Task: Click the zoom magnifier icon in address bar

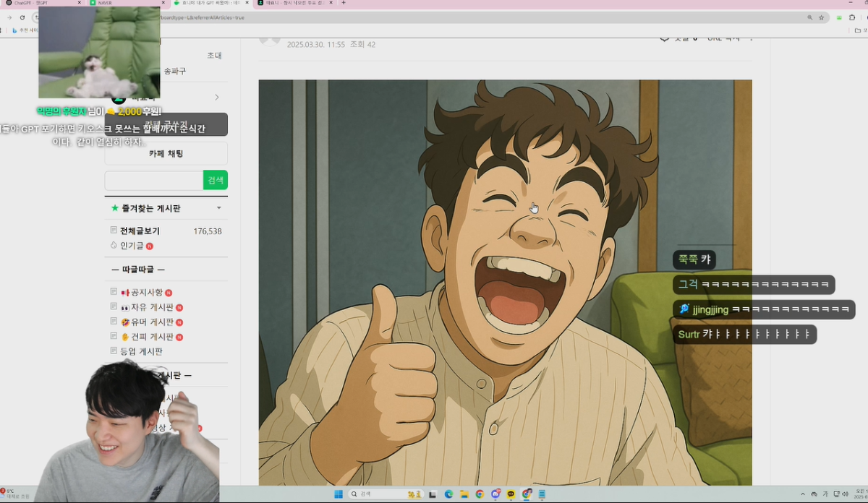Action: (x=809, y=17)
